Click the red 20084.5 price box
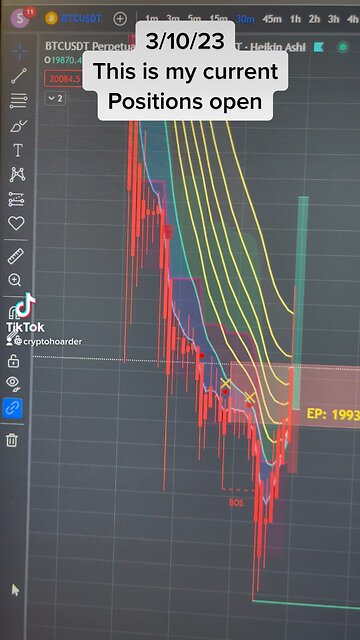The width and height of the screenshot is (360, 640). pyautogui.click(x=65, y=79)
